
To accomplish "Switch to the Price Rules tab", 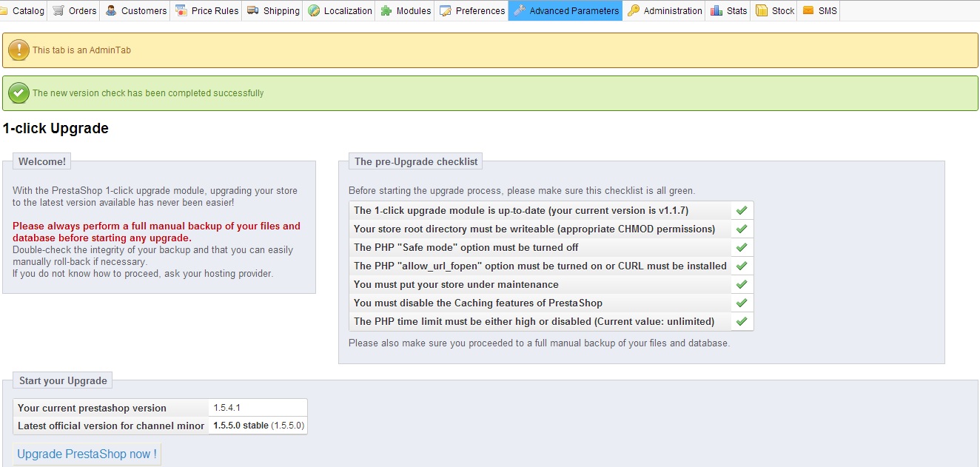I will tap(207, 10).
